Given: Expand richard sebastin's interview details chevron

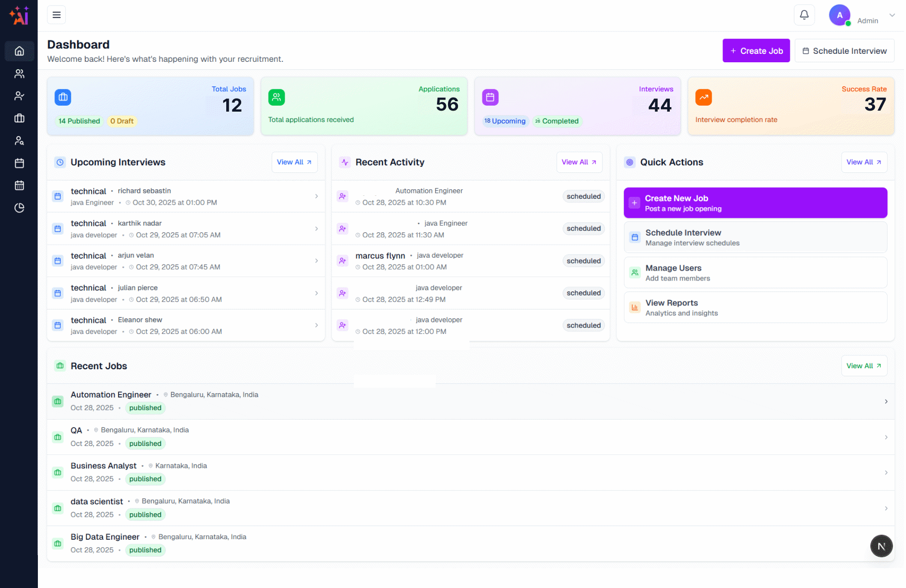Looking at the screenshot, I should coord(316,196).
